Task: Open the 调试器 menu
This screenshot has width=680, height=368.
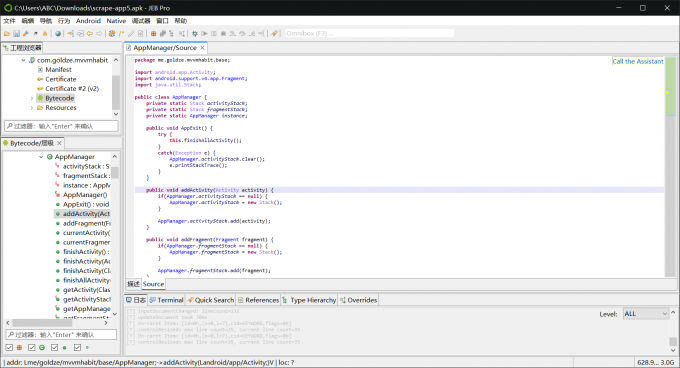Action: point(141,21)
